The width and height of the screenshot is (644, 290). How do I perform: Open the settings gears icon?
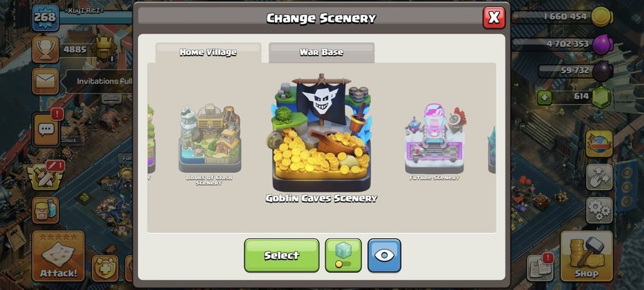600,210
